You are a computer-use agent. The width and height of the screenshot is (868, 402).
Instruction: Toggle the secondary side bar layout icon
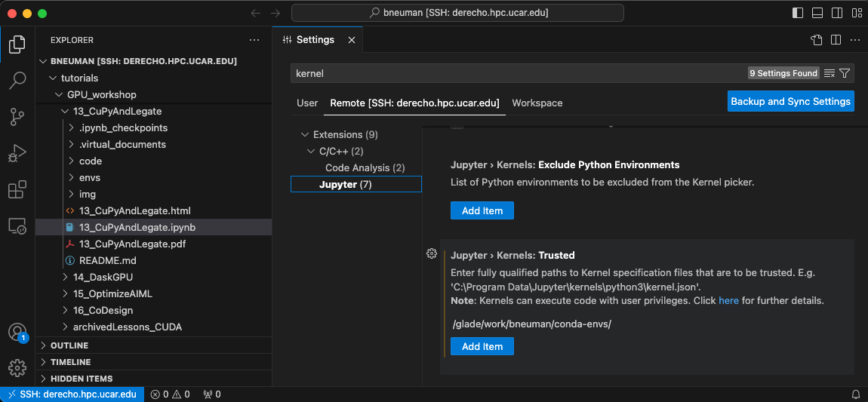point(837,13)
